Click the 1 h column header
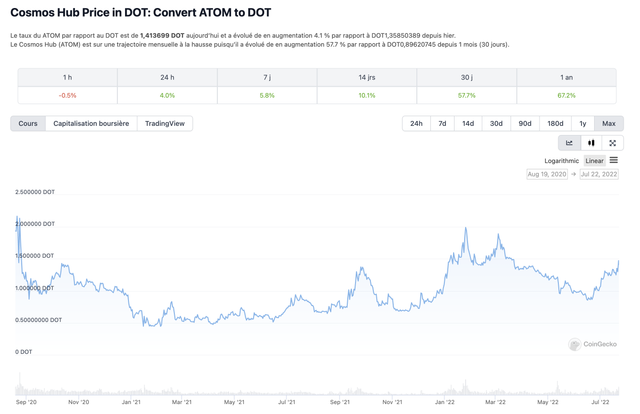Image resolution: width=640 pixels, height=414 pixels. tap(67, 78)
